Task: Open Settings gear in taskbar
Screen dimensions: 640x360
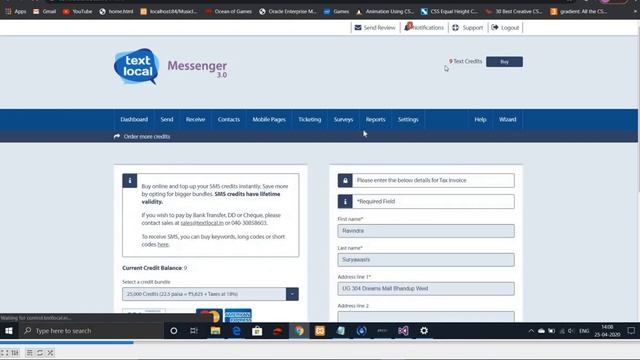Action: coord(424,331)
